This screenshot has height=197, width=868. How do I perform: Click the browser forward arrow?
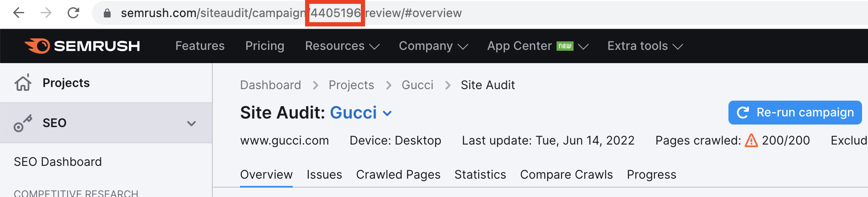point(46,13)
